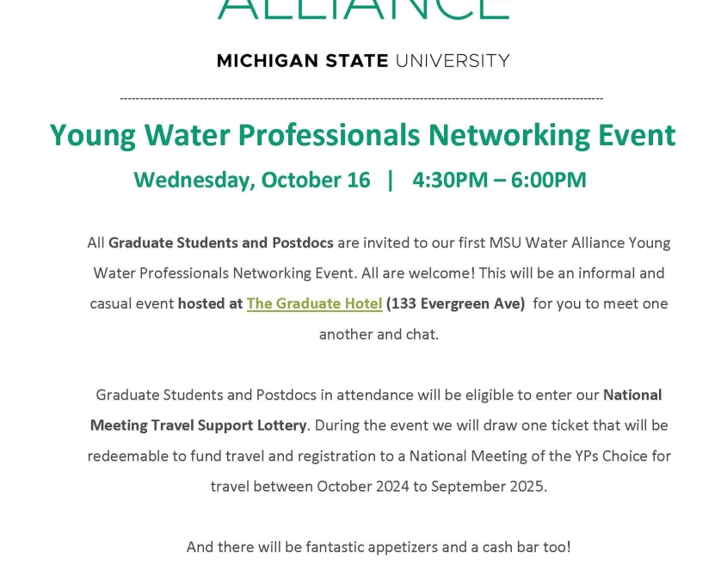Click the 'MSU Water Alliance Young' text
The width and height of the screenshot is (727, 588).
point(580,242)
